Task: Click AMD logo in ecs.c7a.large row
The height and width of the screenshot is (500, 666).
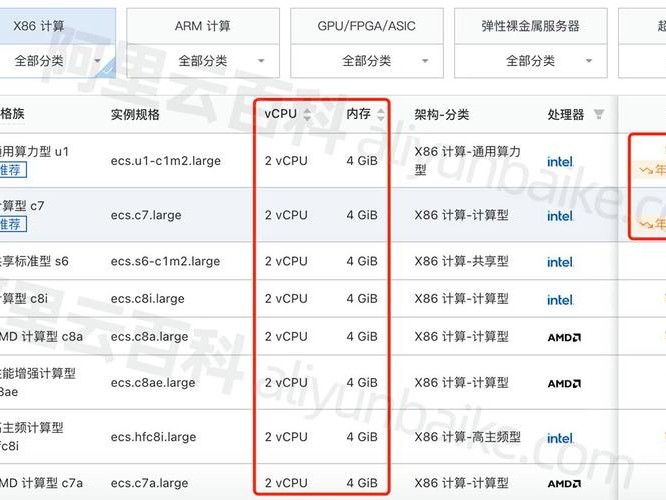Action: pos(564,483)
